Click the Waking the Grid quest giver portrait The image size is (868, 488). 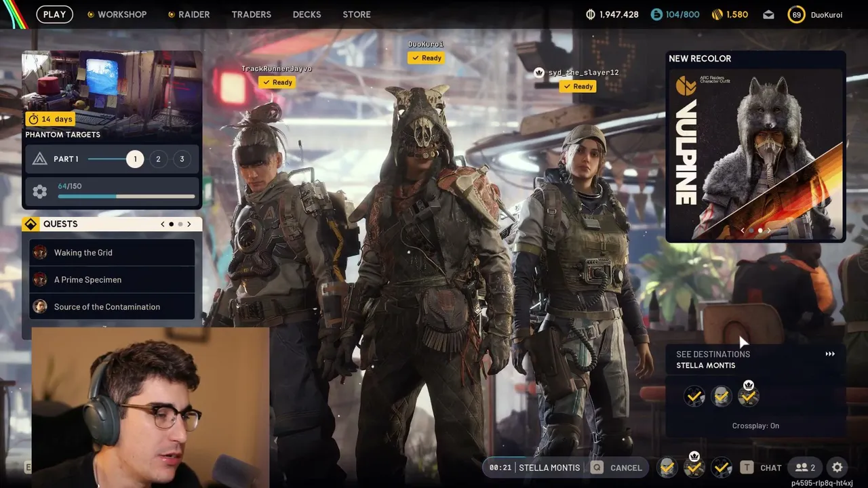[40, 252]
